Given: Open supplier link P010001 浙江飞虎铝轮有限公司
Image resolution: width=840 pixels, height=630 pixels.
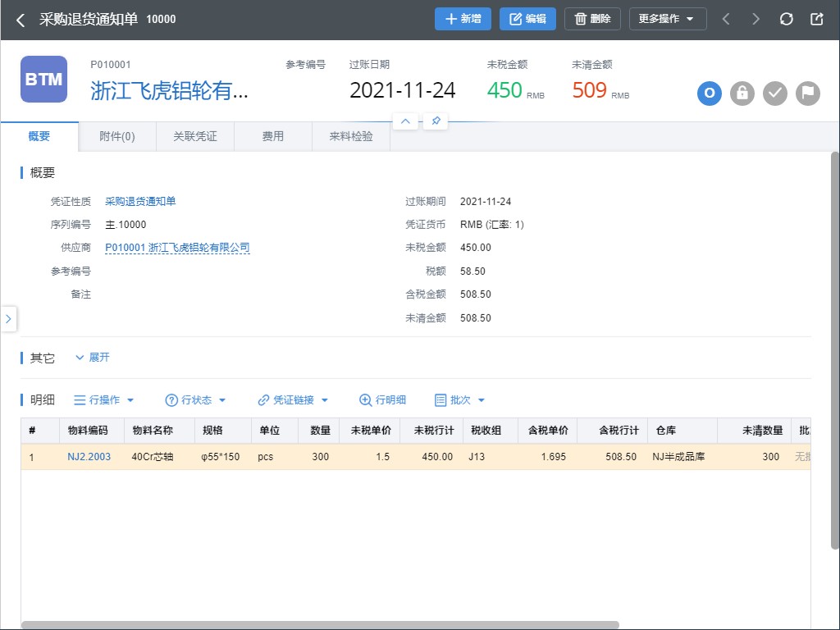Looking at the screenshot, I should (177, 248).
